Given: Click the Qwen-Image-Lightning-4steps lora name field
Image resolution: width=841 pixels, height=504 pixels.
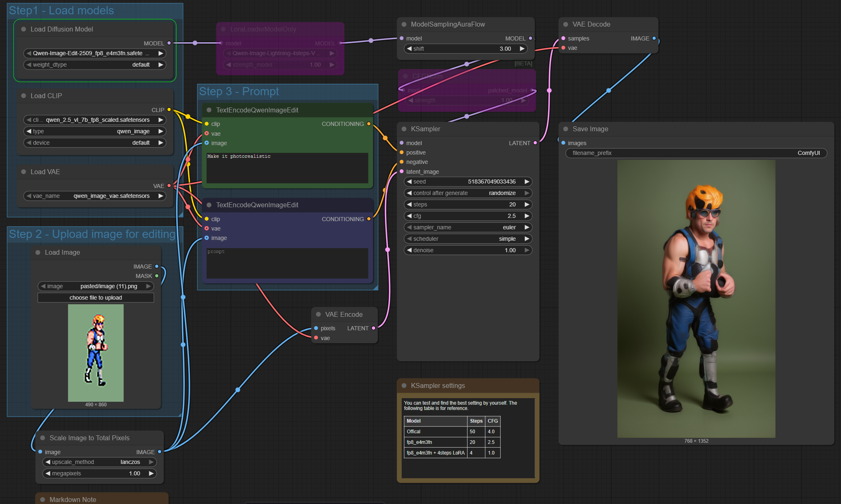Looking at the screenshot, I should point(280,53).
